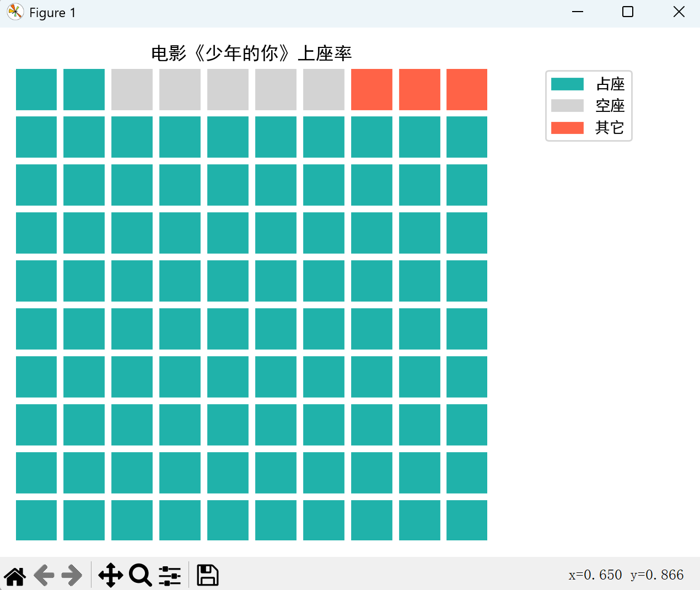Activate the Pan/Move axes tool
Viewport: 700px width, 590px height.
coord(111,575)
